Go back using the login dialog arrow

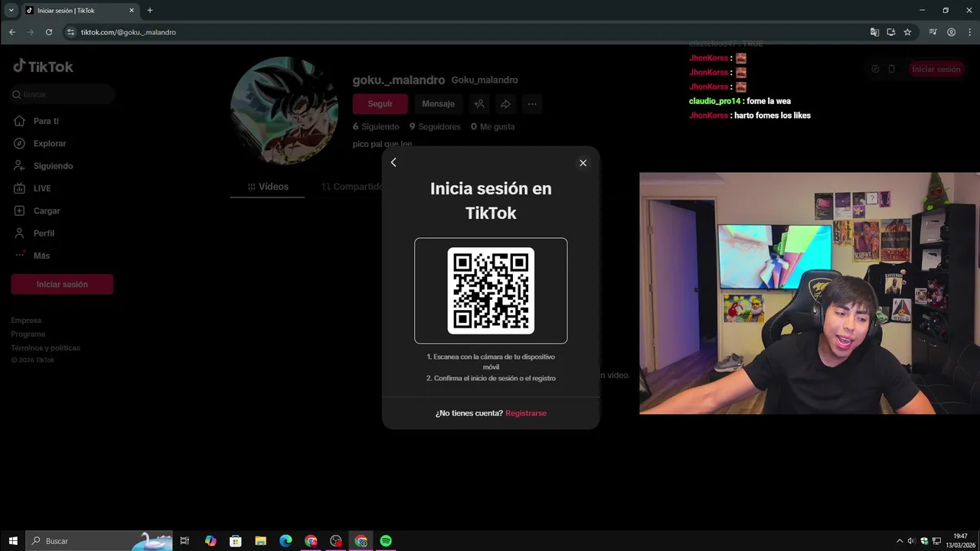394,162
